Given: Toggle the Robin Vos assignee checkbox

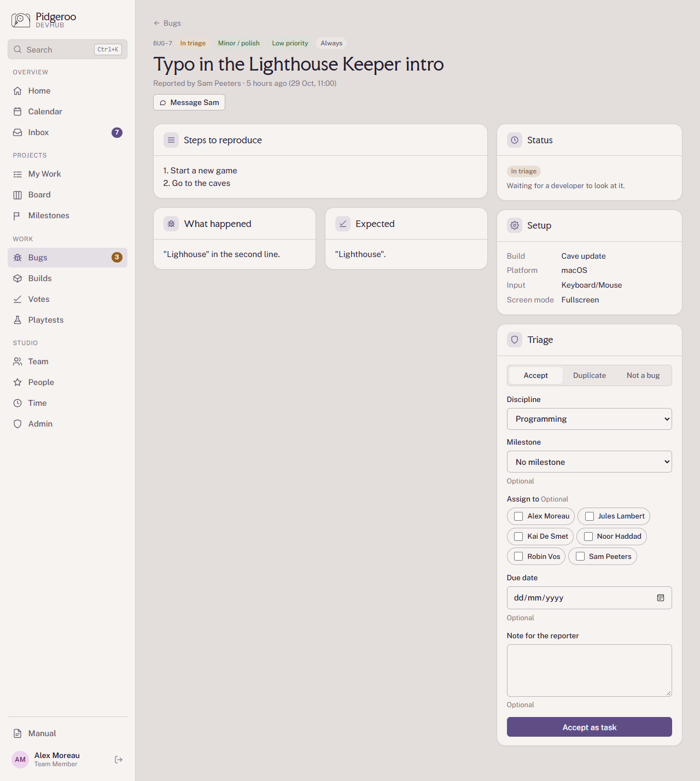Looking at the screenshot, I should coord(518,557).
